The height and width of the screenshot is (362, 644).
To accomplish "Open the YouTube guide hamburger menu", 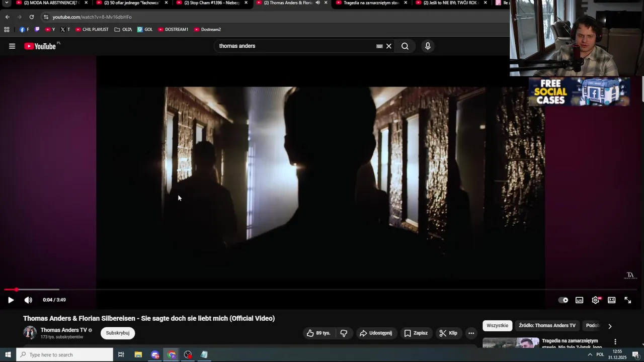I will 12,46.
